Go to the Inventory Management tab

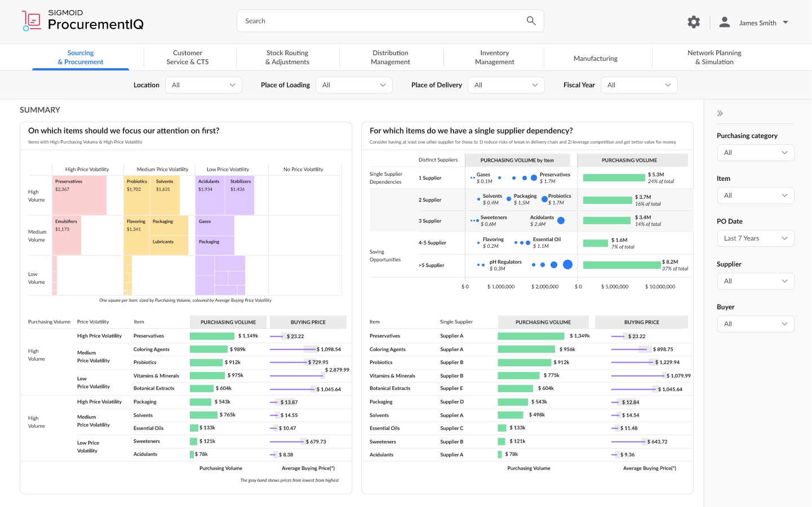click(x=494, y=57)
